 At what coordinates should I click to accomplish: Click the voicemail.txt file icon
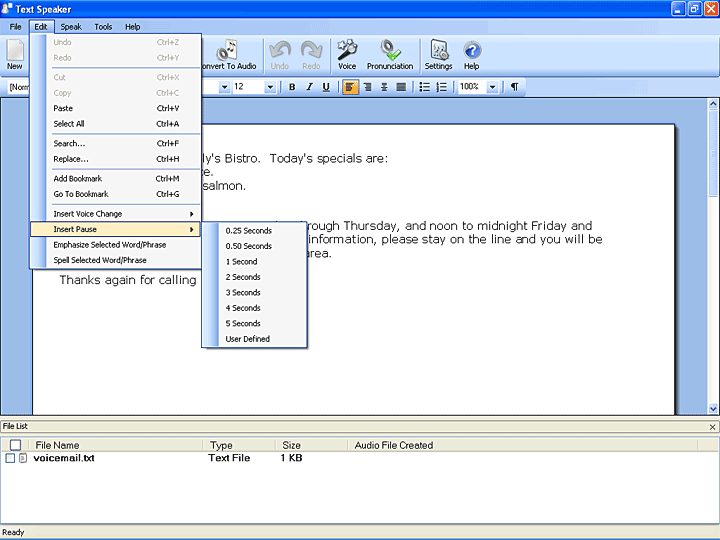pos(23,458)
